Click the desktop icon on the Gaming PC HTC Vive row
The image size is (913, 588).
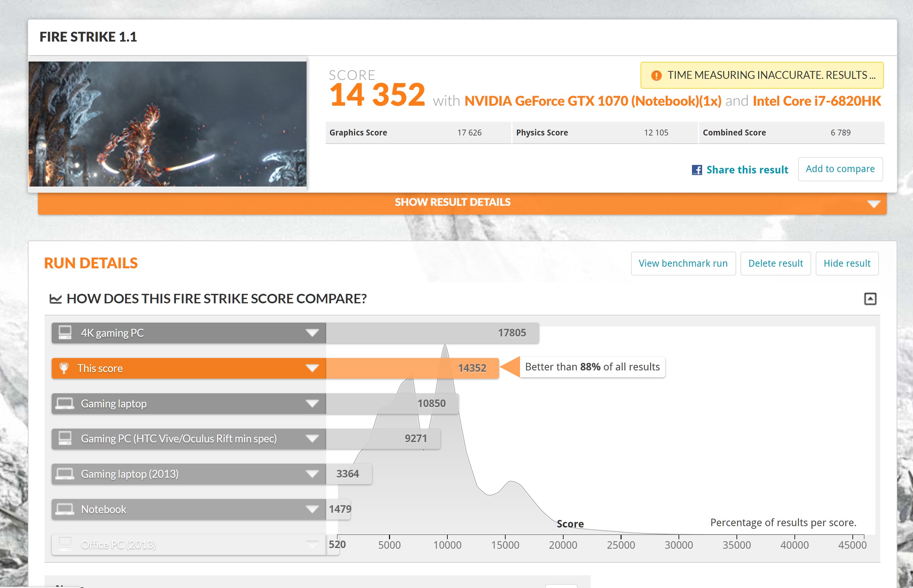tap(65, 438)
